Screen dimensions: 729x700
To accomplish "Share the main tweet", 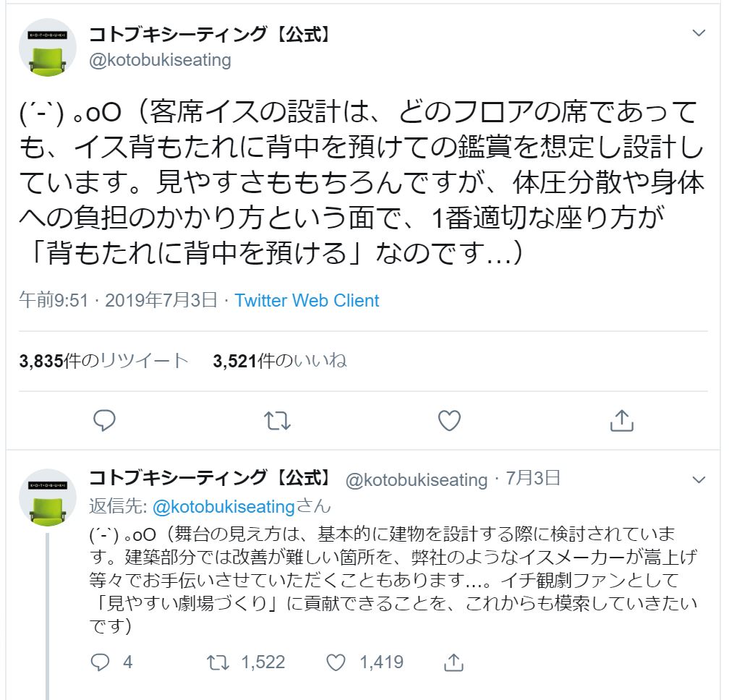I will tap(622, 420).
